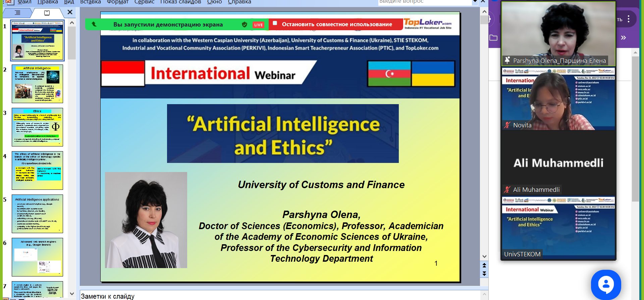
Task: Click the Ukraine flag image on slide
Action: pyautogui.click(x=433, y=74)
